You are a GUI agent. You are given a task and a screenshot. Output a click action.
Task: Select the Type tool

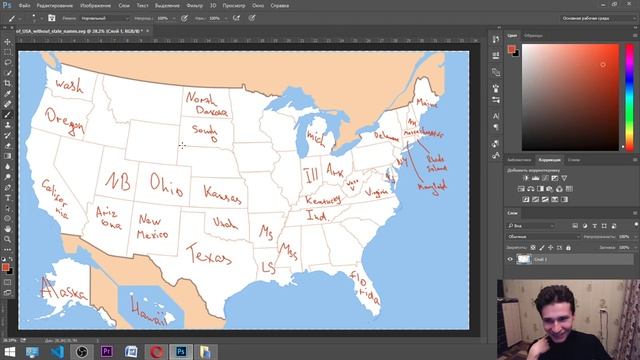pos(8,198)
